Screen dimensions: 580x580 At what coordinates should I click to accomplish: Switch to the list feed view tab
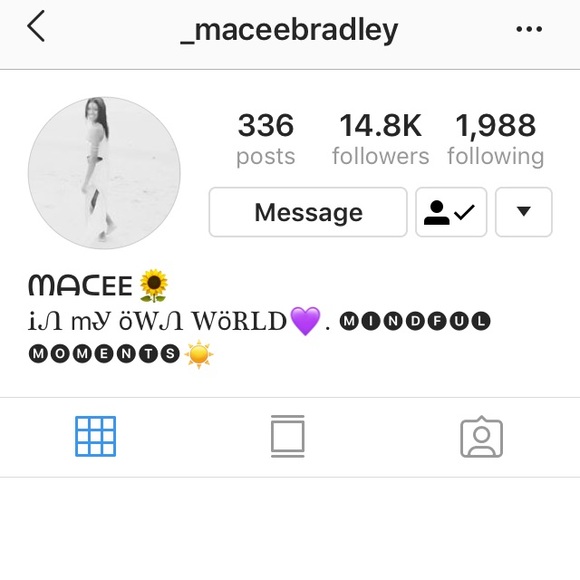288,436
